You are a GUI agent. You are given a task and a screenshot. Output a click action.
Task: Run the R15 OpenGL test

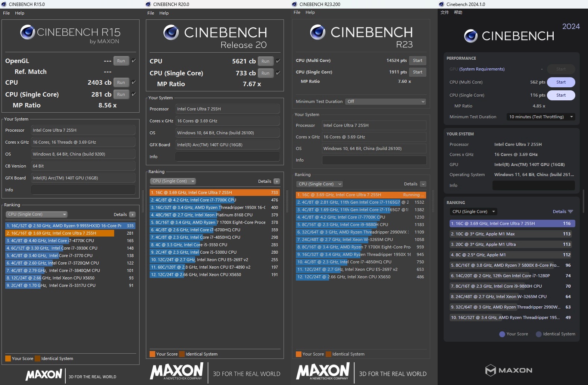coord(121,61)
